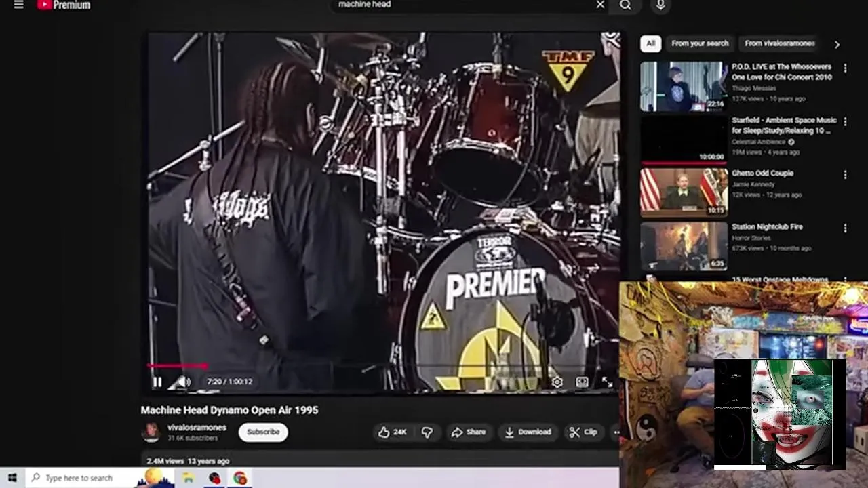The width and height of the screenshot is (868, 488).
Task: Open more actions ellipsis beside Clip
Action: click(615, 432)
